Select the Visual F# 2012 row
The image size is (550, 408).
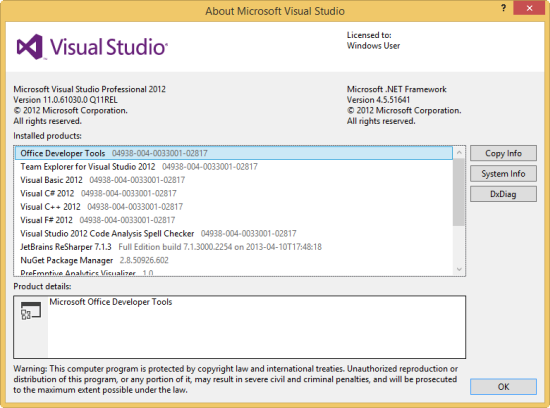tap(234, 220)
